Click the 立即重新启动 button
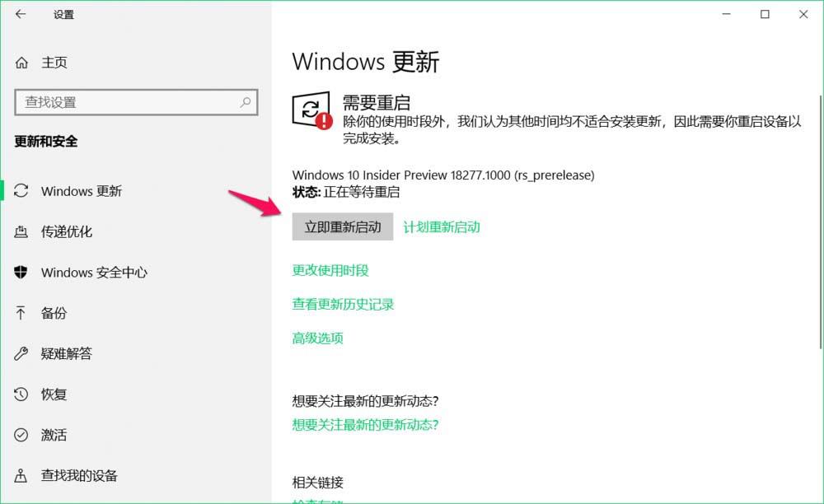The height and width of the screenshot is (504, 824). 343,226
